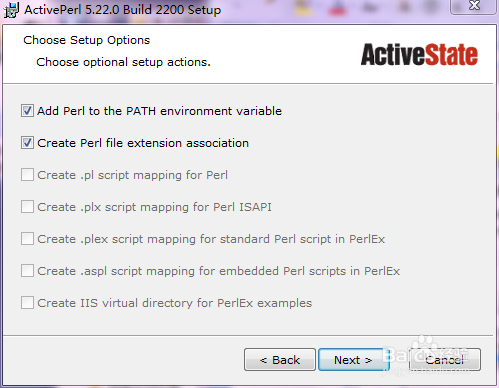Click the ActivePerl 5.22.0 Build 2200 Setup title
499x388 pixels.
pyautogui.click(x=123, y=10)
